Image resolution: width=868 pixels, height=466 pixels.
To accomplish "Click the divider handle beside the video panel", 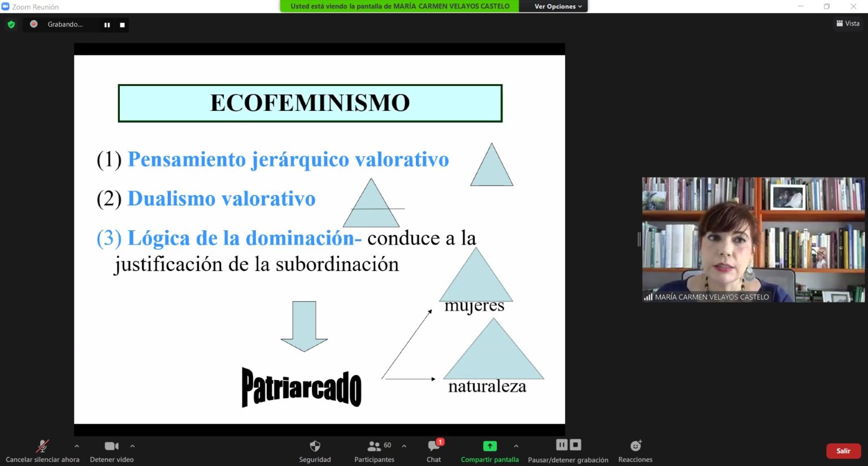I will [x=639, y=240].
